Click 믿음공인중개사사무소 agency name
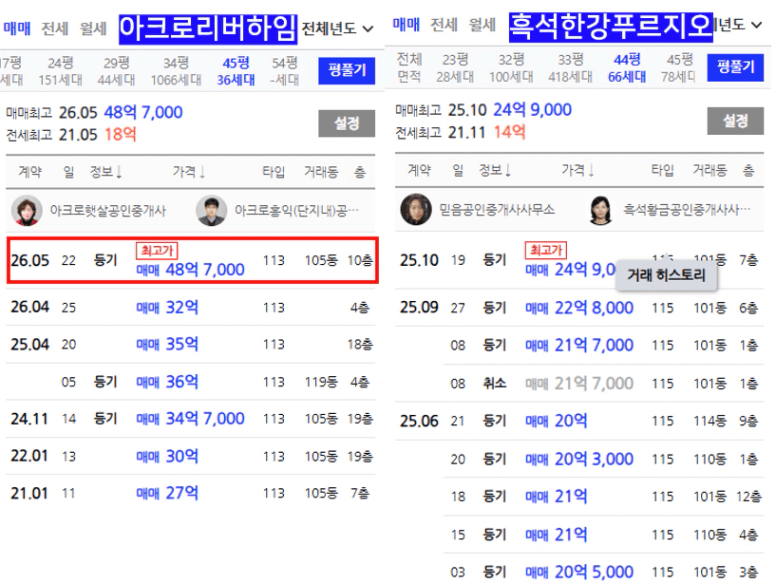This screenshot has height=583, width=776. pyautogui.click(x=497, y=209)
